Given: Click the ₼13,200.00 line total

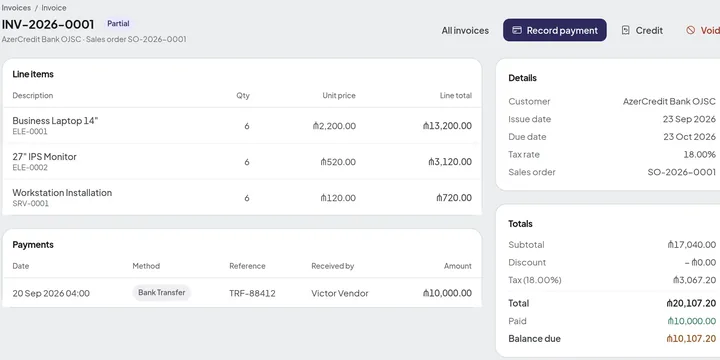Looking at the screenshot, I should click(447, 126).
